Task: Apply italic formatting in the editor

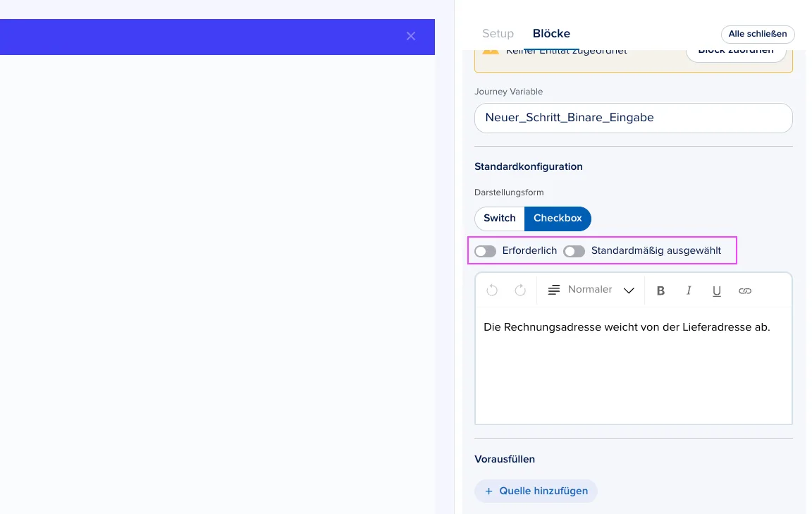Action: 688,290
